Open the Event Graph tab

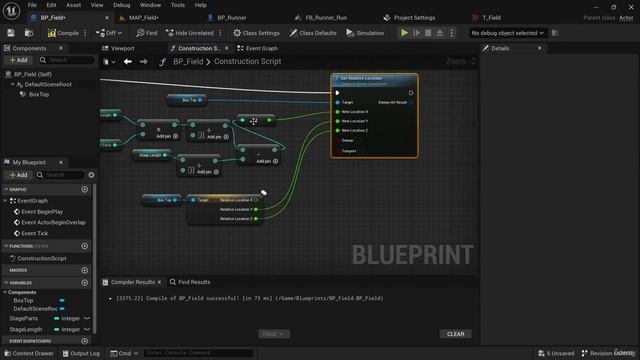[x=261, y=48]
